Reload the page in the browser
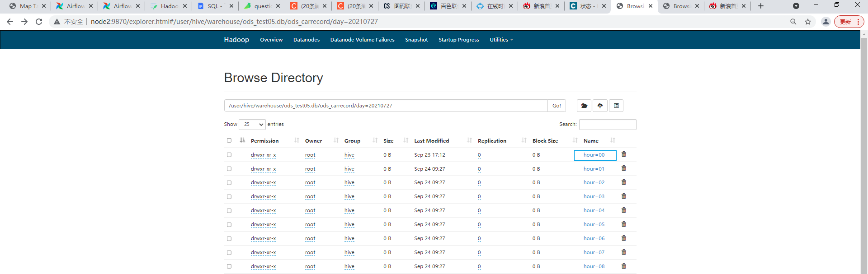The width and height of the screenshot is (868, 274). (39, 22)
